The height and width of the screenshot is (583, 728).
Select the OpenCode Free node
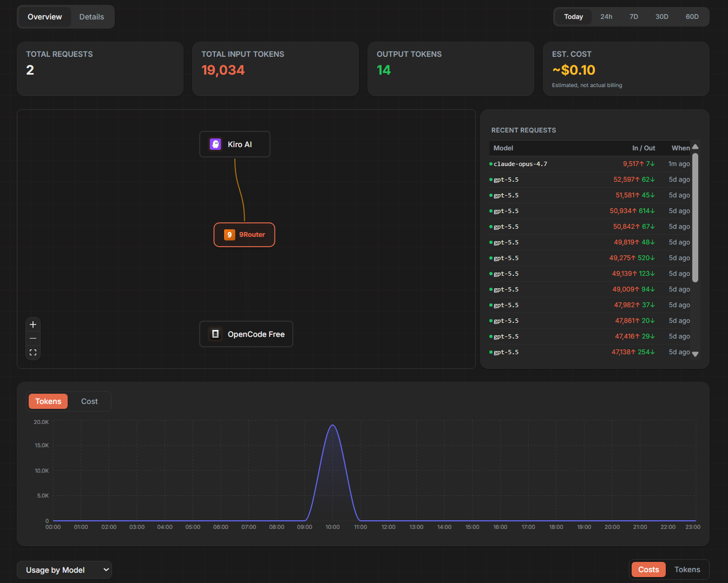[x=246, y=334]
